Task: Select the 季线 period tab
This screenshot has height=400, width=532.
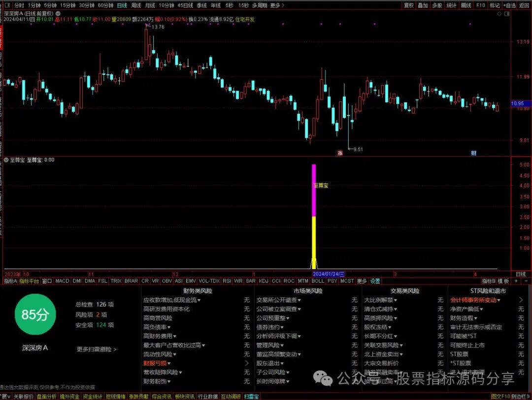Action: (201, 5)
